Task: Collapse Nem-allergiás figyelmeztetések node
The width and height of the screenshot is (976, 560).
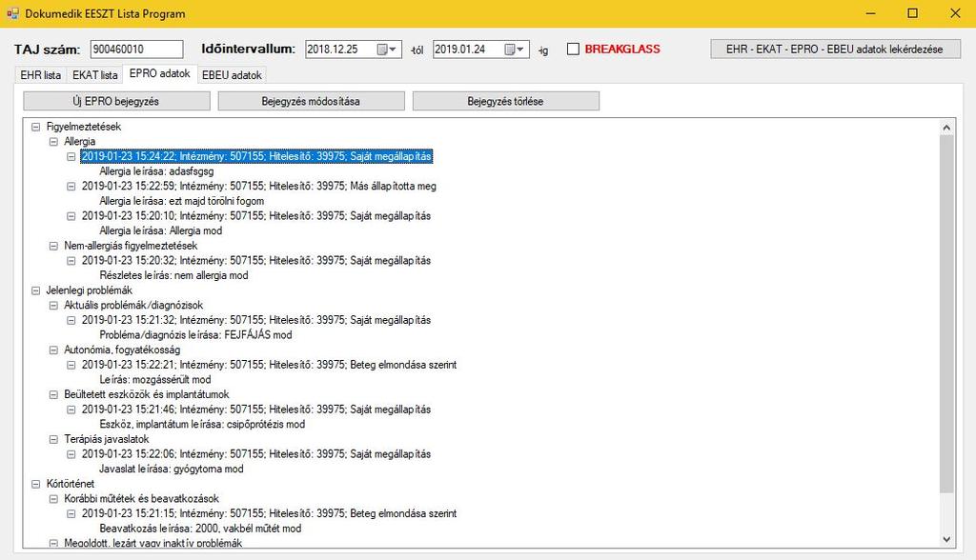Action: tap(53, 246)
